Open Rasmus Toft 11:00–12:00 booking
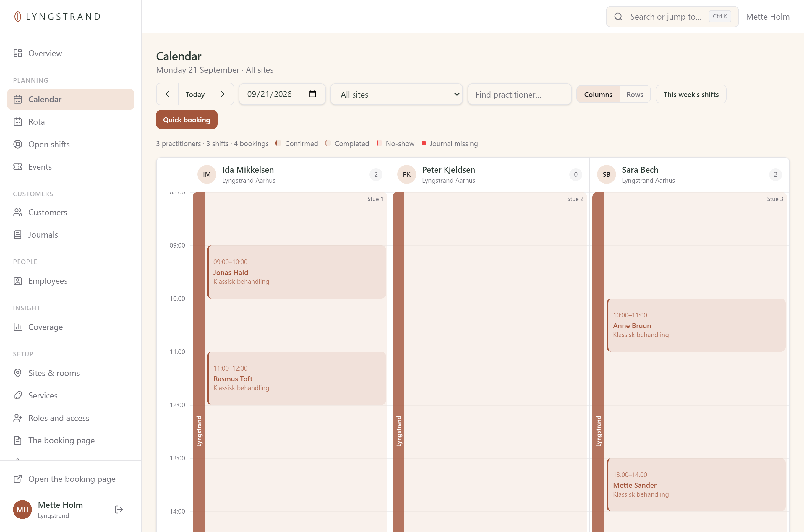The image size is (804, 532). point(296,378)
